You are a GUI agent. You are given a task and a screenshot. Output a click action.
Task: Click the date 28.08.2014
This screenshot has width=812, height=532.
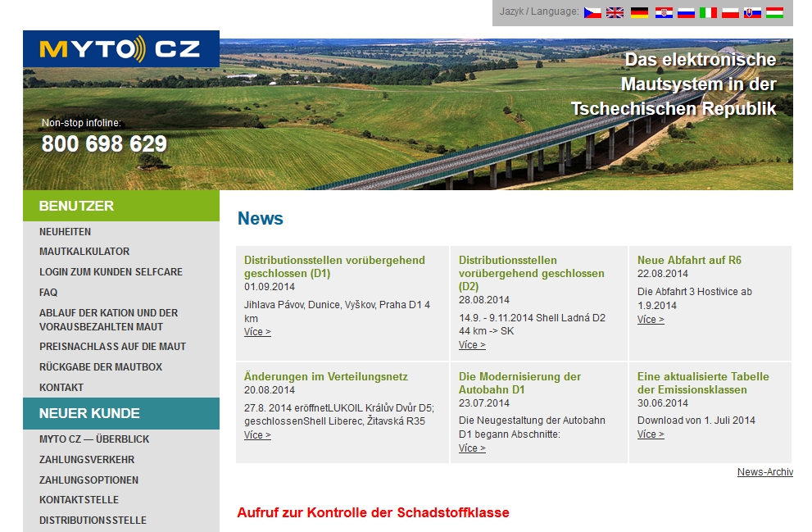tap(483, 299)
